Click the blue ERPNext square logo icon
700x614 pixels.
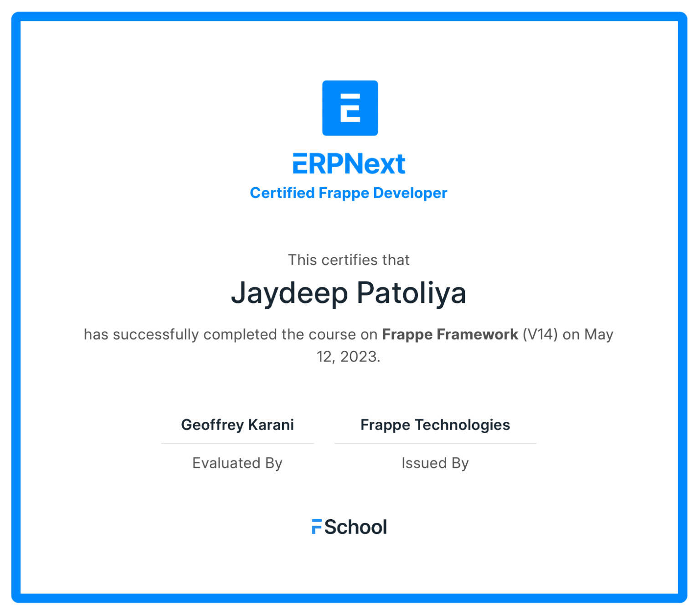pyautogui.click(x=350, y=108)
